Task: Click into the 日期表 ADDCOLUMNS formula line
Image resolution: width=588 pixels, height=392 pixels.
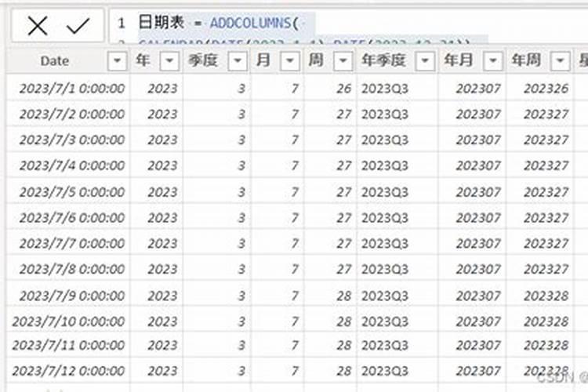Action: (219, 24)
